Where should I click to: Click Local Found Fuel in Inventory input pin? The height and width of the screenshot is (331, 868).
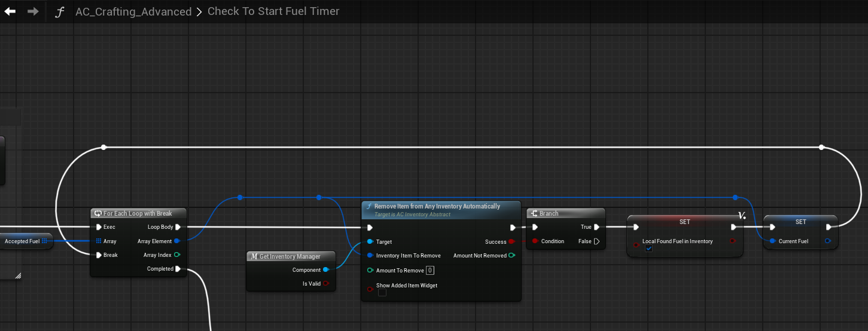pyautogui.click(x=636, y=244)
